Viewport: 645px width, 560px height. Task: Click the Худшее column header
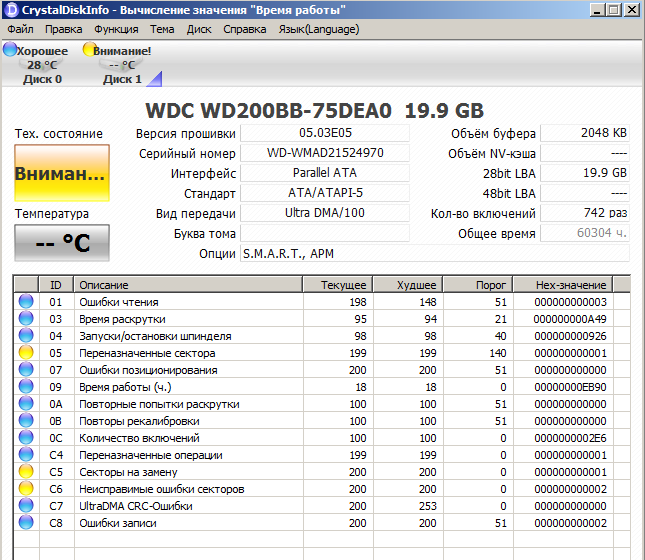tap(408, 285)
